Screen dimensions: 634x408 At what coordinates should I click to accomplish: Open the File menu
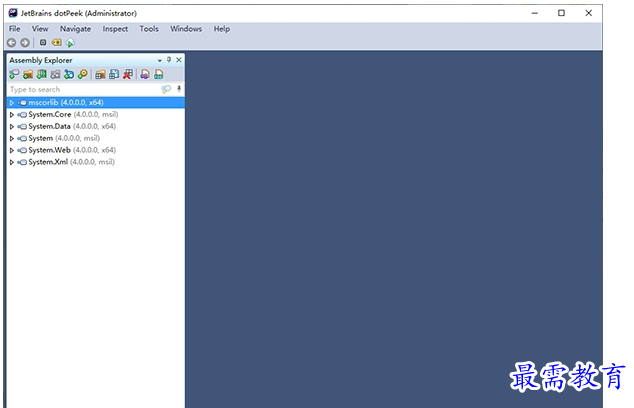point(15,29)
